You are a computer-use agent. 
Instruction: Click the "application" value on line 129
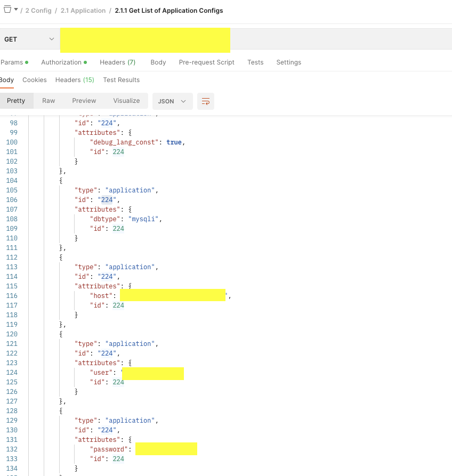(130, 421)
